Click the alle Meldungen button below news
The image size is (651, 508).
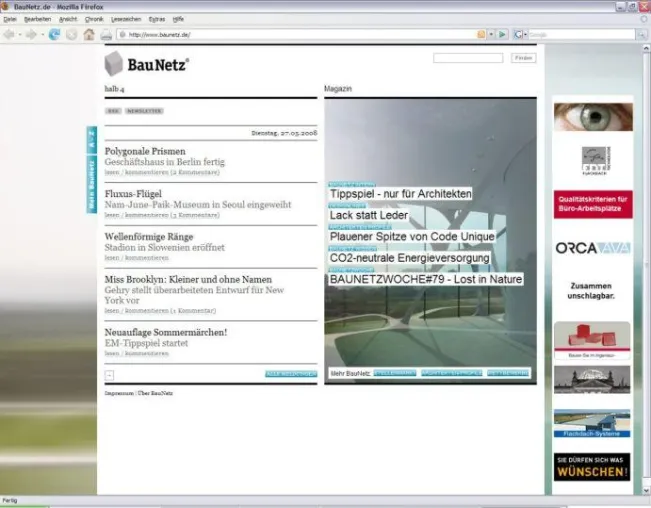click(291, 374)
